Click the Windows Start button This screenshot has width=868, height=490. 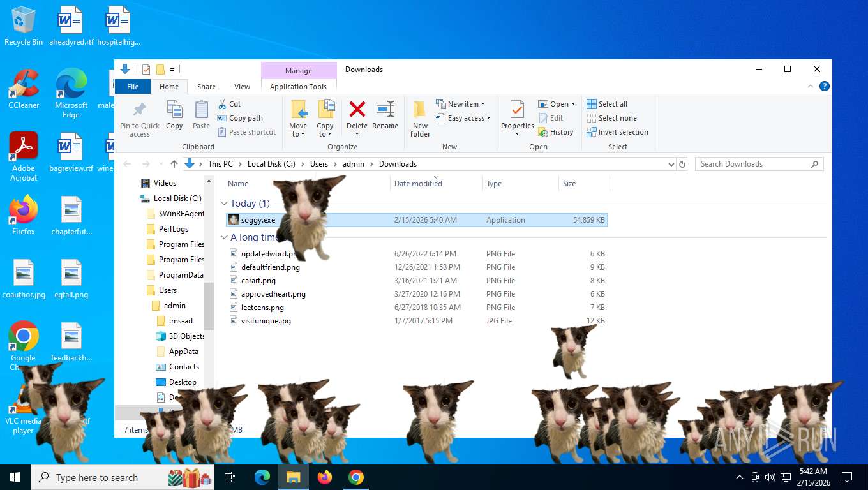15,477
